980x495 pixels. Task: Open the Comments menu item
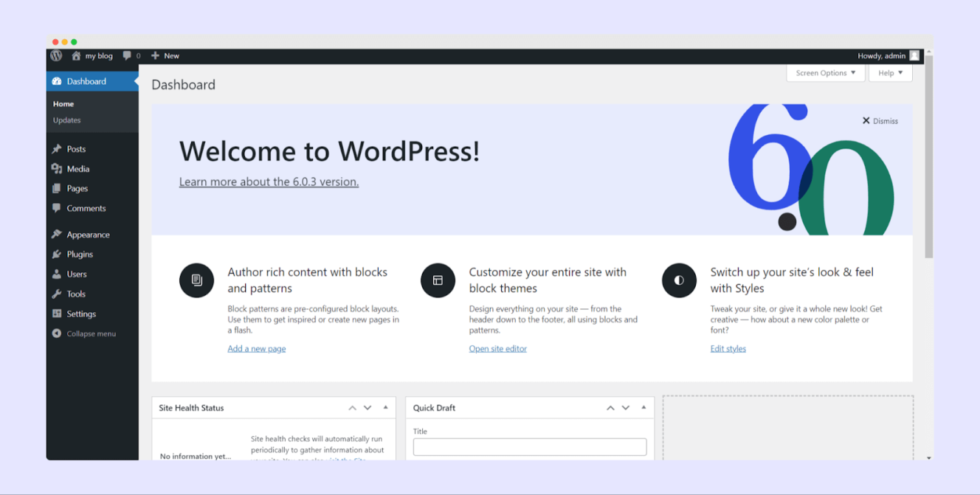pyautogui.click(x=92, y=208)
